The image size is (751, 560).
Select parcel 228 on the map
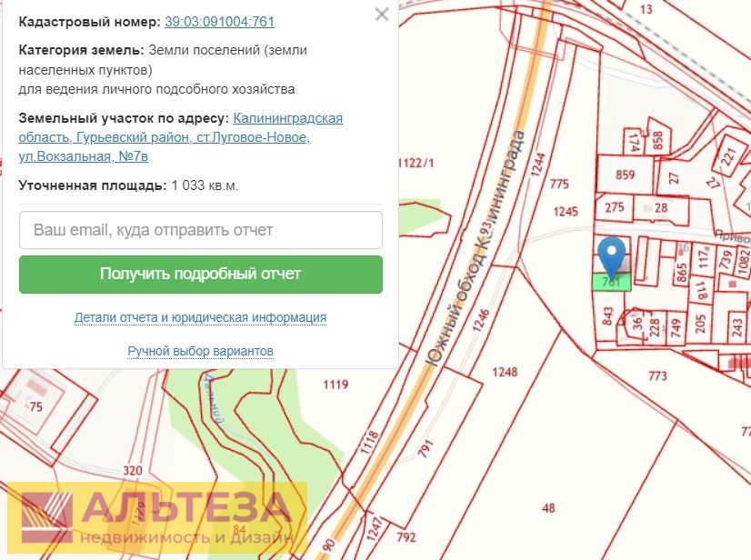655,326
